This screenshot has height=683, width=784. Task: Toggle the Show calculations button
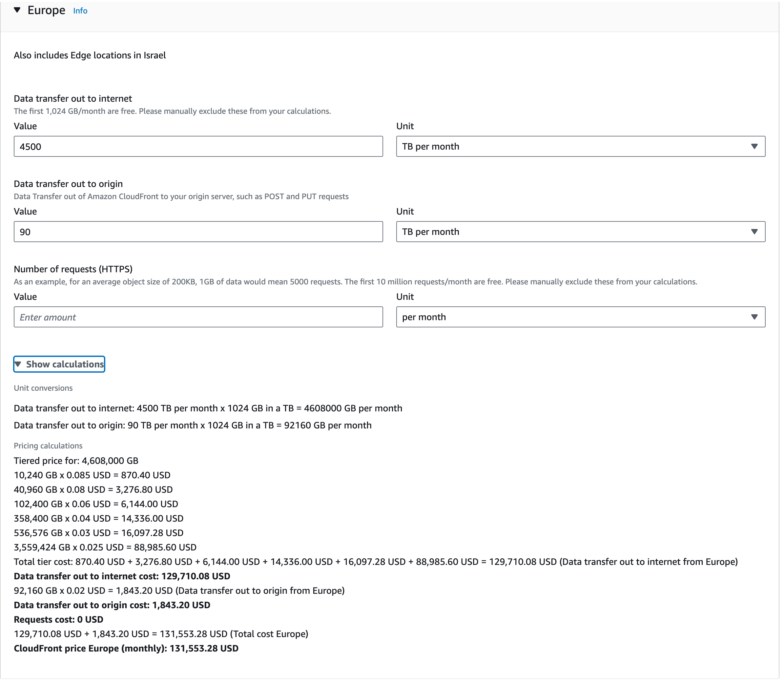(x=64, y=365)
